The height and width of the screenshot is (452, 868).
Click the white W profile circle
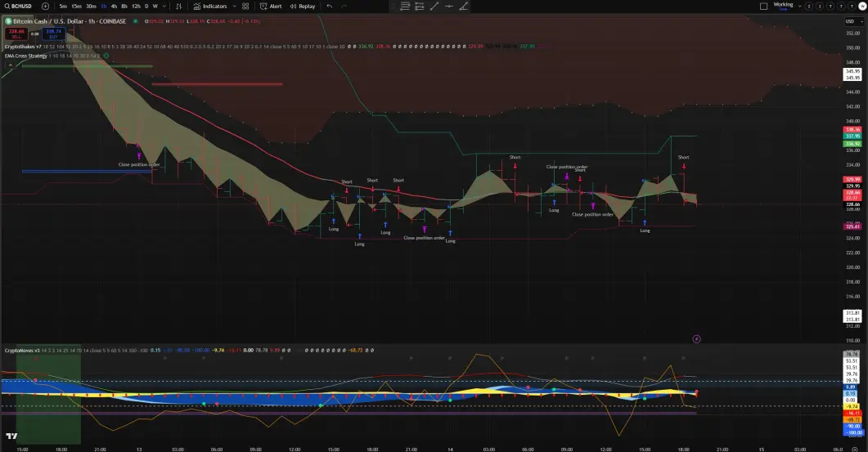pos(862,6)
